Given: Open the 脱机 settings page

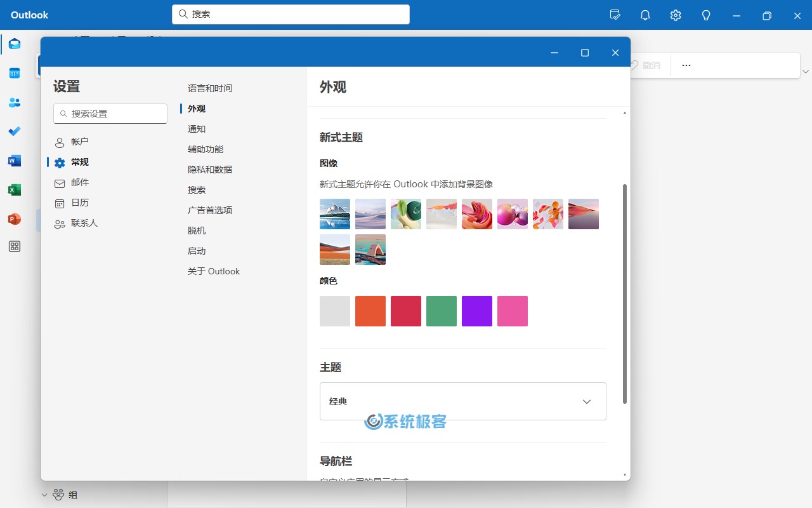Looking at the screenshot, I should coord(197,231).
